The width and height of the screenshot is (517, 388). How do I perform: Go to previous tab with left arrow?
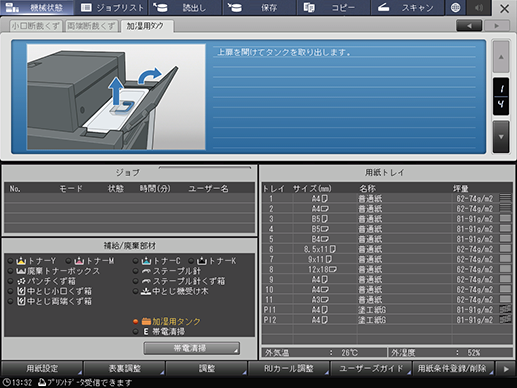tap(469, 26)
